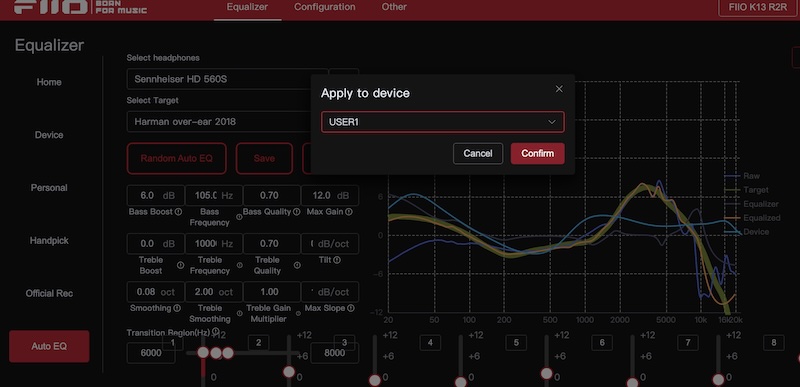Screen dimensions: 800x387
Task: Toggle the Target curve in legend
Action: click(747, 190)
